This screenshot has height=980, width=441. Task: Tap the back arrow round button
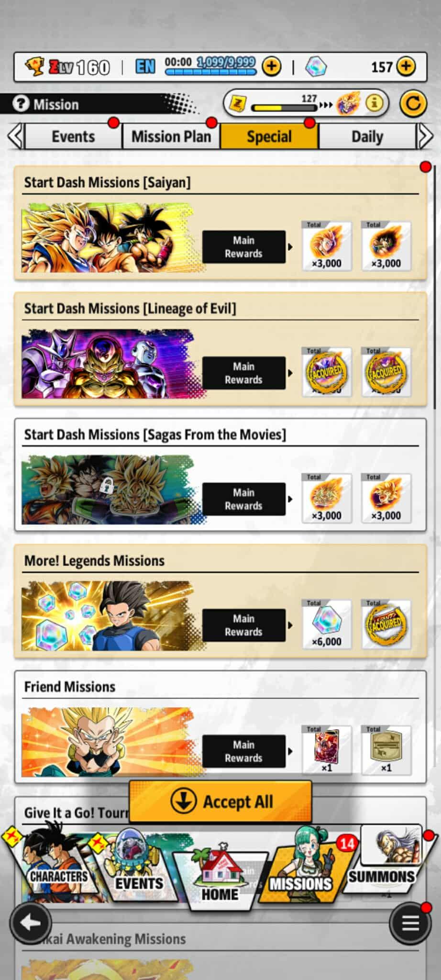click(31, 923)
